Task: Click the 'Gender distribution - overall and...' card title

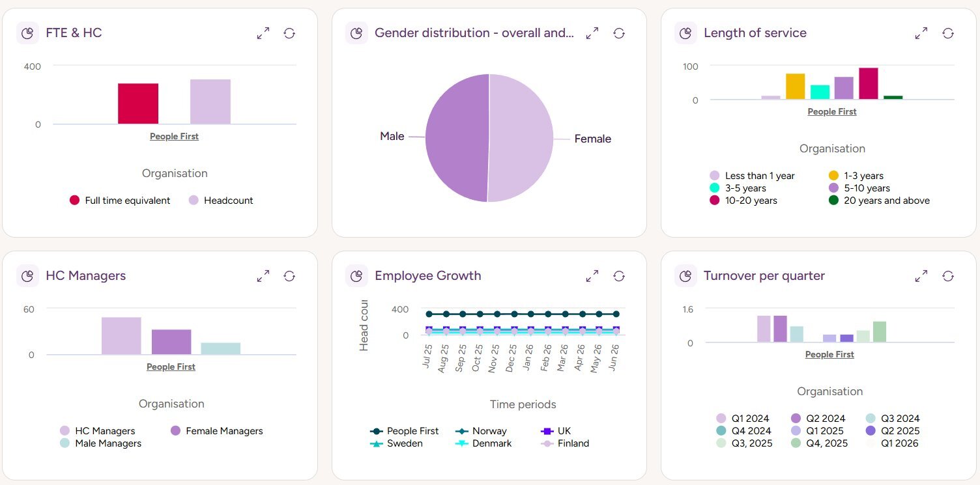Action: pyautogui.click(x=474, y=33)
